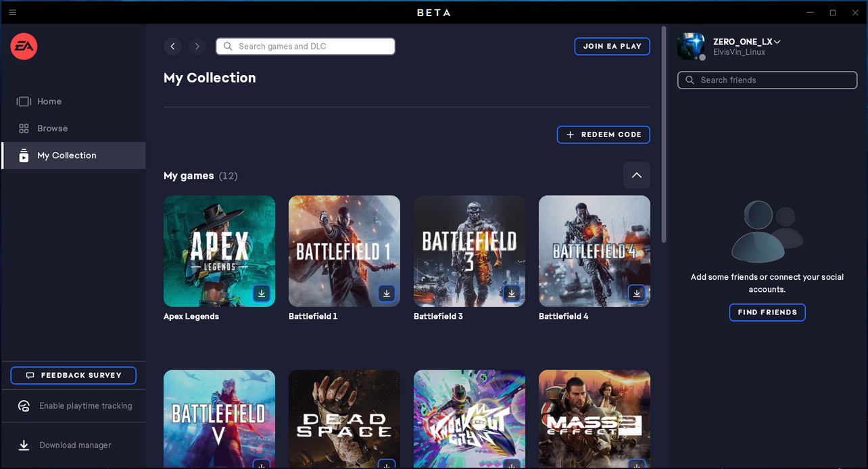
Task: Open the Battlefield 1 cover thumbnail
Action: click(344, 251)
